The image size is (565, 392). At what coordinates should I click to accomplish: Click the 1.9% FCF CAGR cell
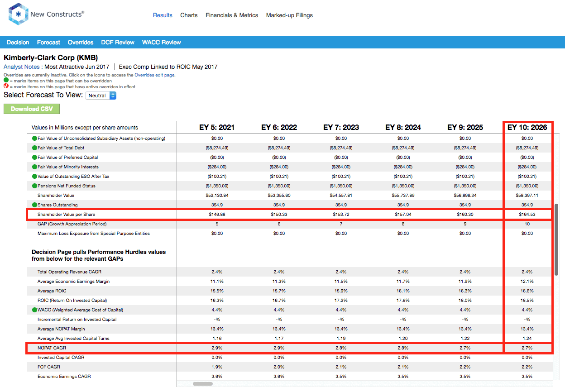[x=217, y=367]
